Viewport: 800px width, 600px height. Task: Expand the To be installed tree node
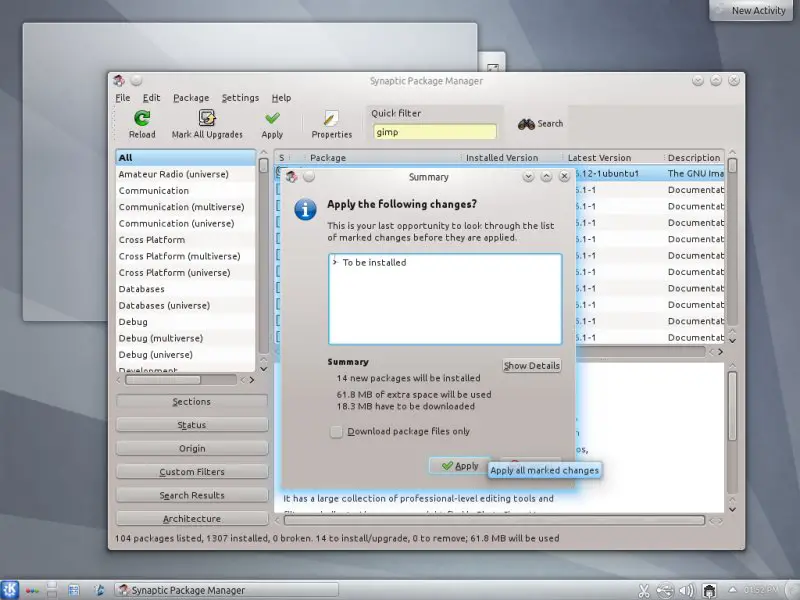tap(335, 262)
